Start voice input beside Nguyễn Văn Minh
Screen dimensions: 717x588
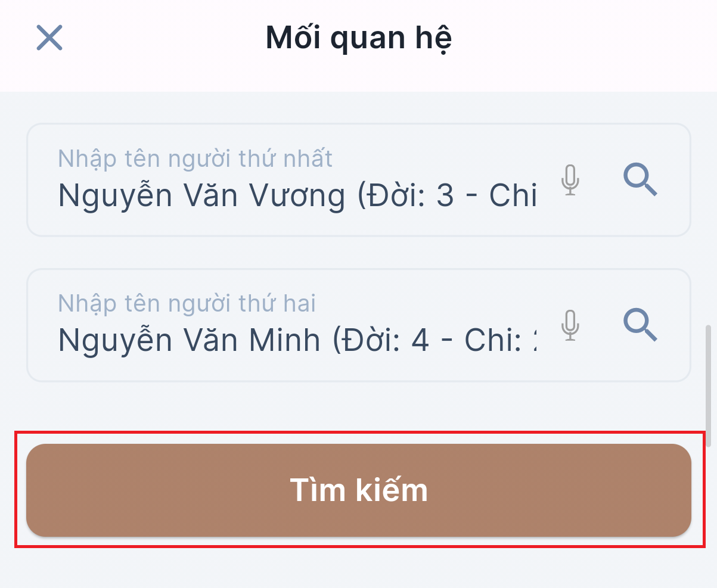(570, 325)
